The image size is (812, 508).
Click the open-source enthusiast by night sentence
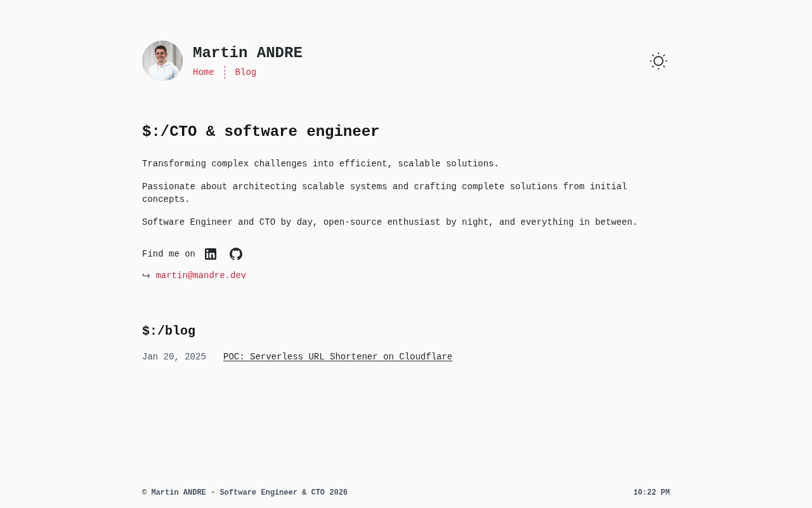(x=390, y=222)
